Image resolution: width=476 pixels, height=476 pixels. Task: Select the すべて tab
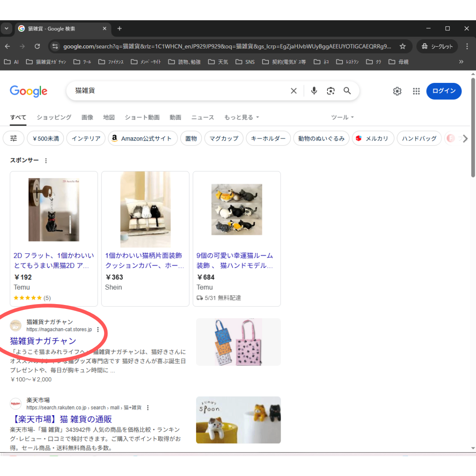tap(18, 118)
